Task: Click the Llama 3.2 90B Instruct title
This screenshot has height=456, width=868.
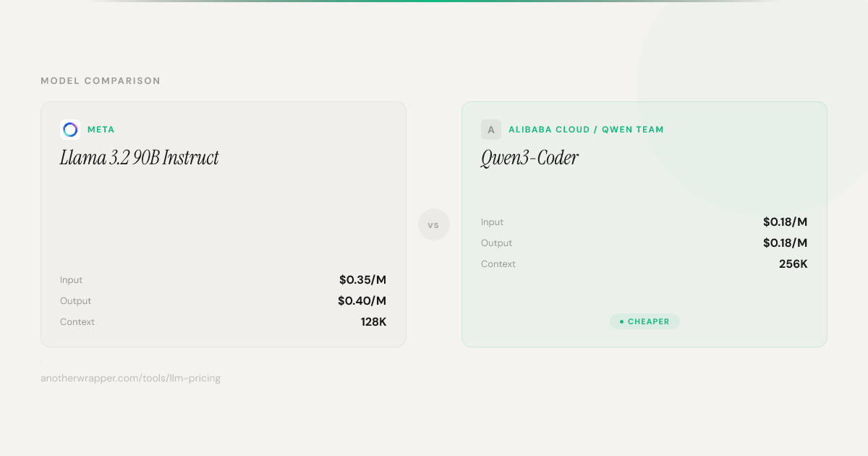Action: pos(139,158)
